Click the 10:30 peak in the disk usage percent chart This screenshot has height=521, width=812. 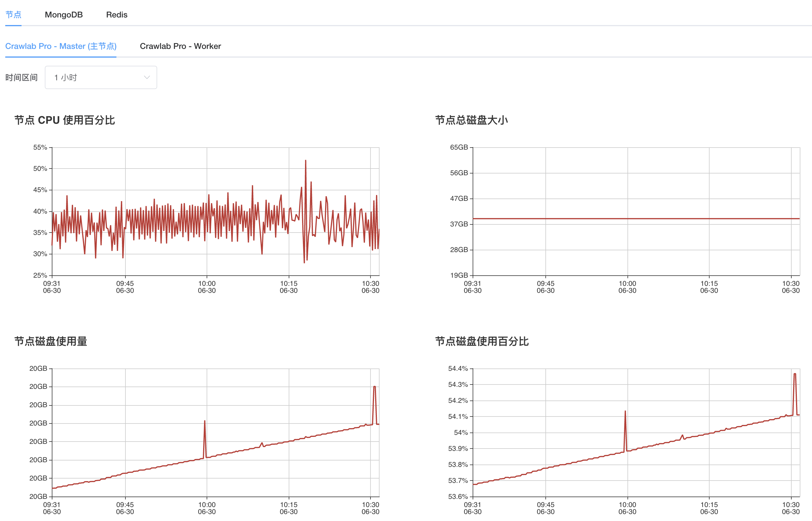pos(795,374)
